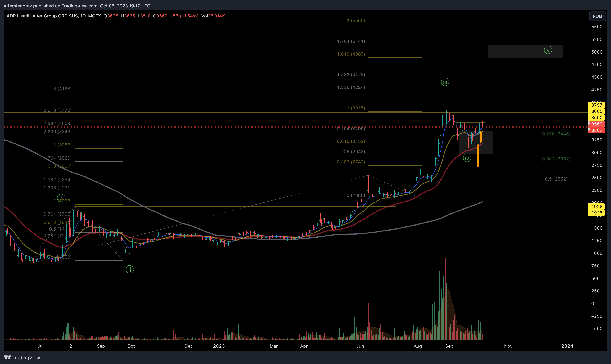Click the Apr label on time axis
The height and width of the screenshot is (364, 611).
point(304,346)
